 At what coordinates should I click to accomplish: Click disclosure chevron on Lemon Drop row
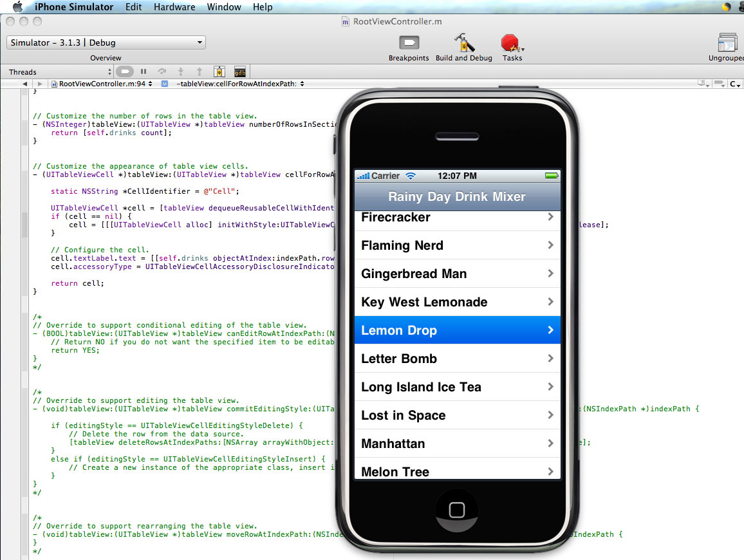click(550, 330)
